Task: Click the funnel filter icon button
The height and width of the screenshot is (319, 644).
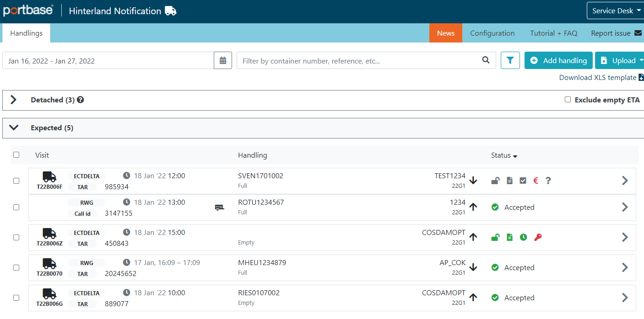Action: click(510, 60)
